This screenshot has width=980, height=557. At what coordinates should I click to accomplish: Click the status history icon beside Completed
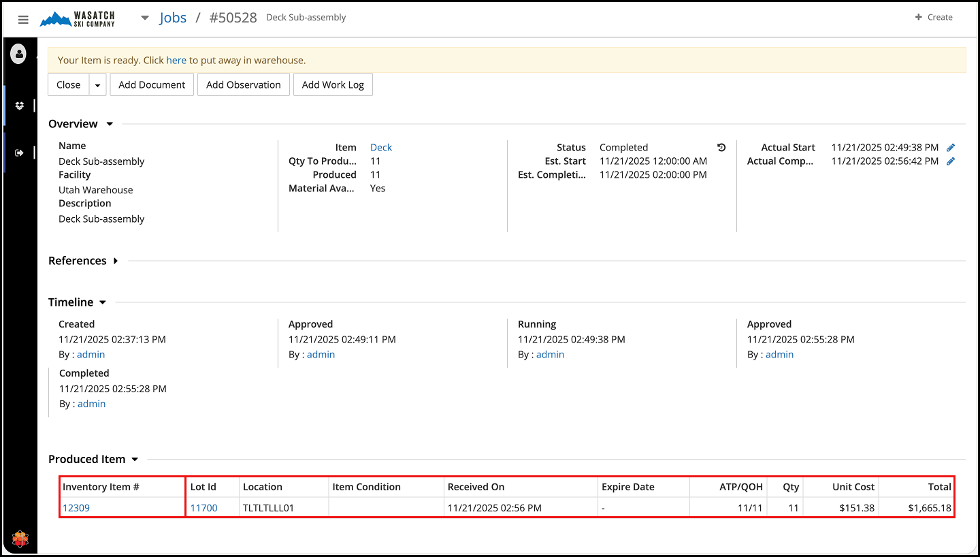(x=721, y=147)
